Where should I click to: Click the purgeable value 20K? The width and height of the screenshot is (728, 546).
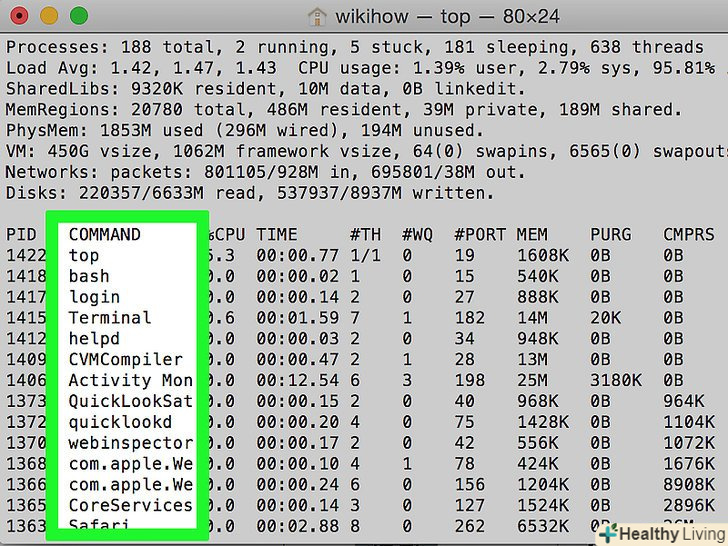click(x=605, y=318)
